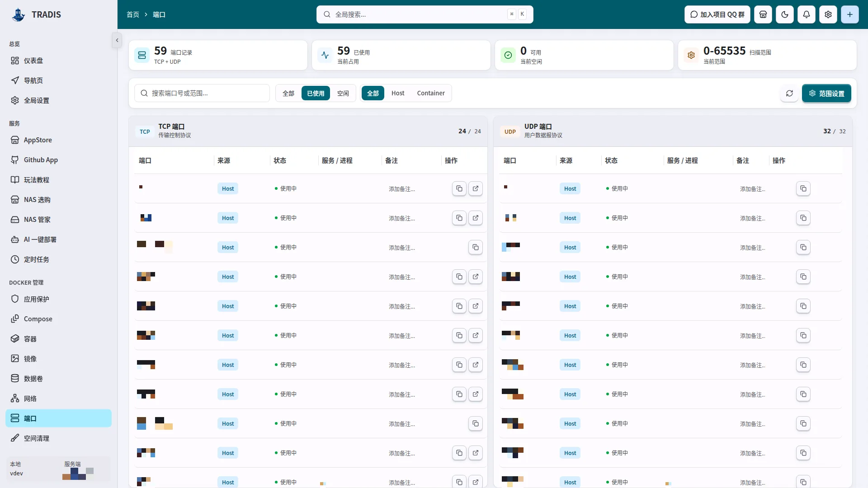This screenshot has width=868, height=488.
Task: Open NAS 管家 in sidebar
Action: tap(58, 220)
